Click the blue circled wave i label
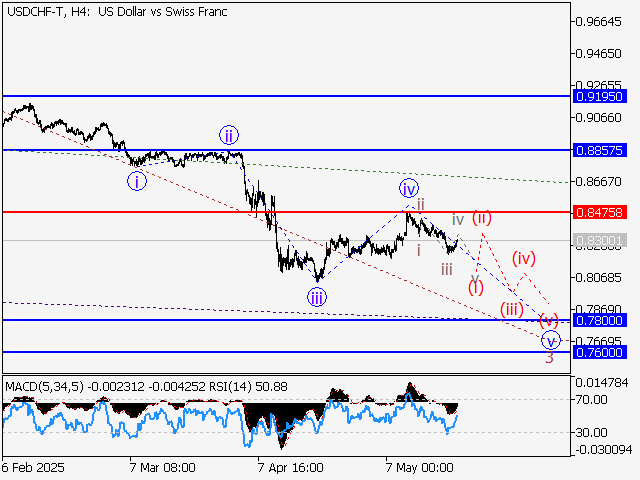This screenshot has width=640, height=480. (136, 181)
